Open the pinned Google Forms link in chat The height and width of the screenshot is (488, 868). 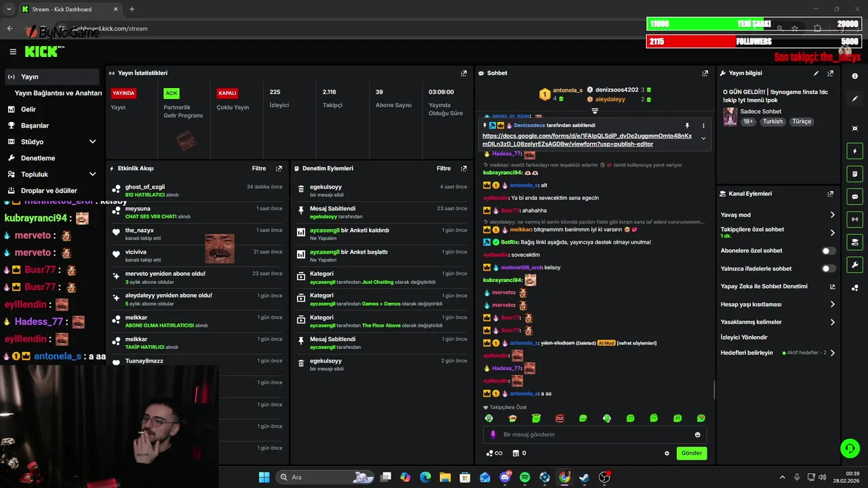587,140
